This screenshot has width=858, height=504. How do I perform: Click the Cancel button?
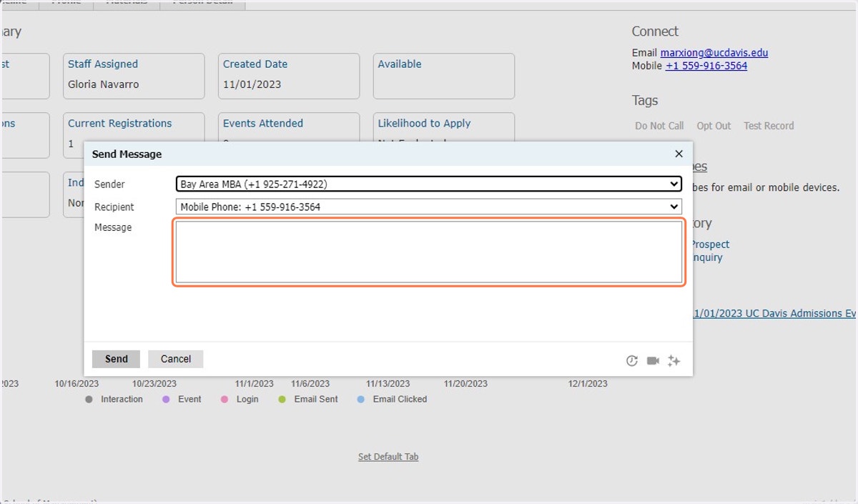click(175, 359)
